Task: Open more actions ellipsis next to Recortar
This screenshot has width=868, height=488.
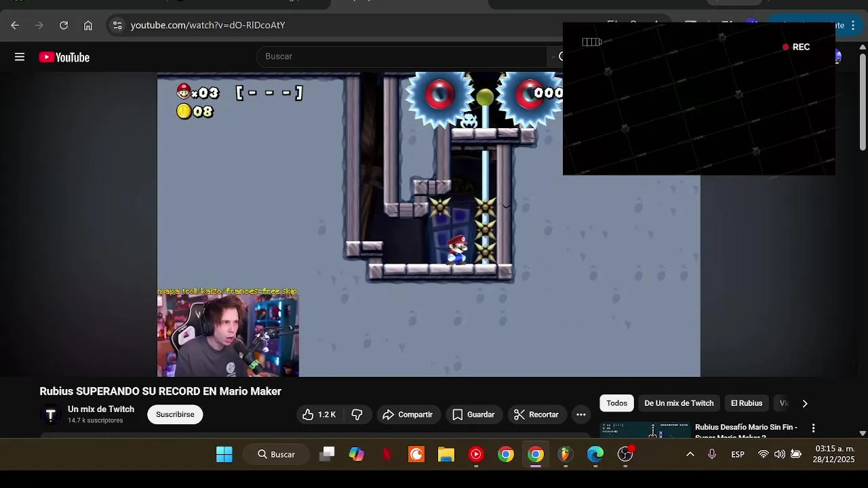Action: click(x=581, y=414)
